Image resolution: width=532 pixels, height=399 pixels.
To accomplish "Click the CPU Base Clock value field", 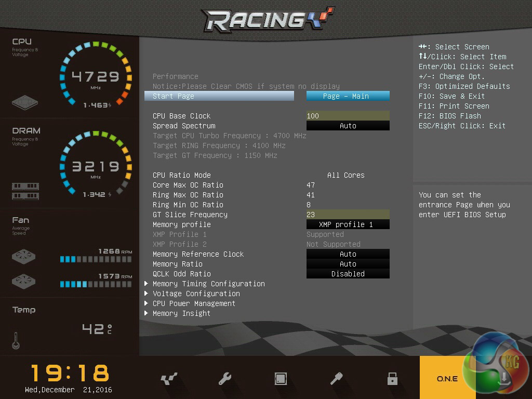I will coord(348,116).
